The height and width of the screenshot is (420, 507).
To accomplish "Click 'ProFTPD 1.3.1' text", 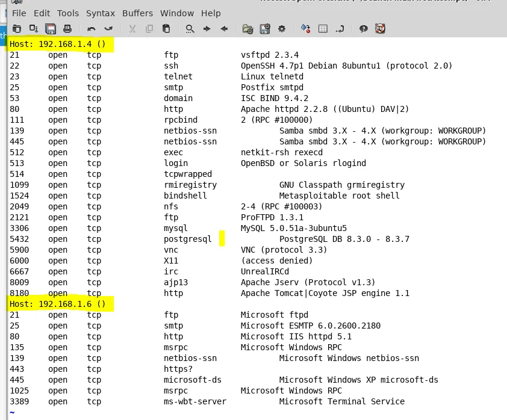I will click(x=272, y=217).
